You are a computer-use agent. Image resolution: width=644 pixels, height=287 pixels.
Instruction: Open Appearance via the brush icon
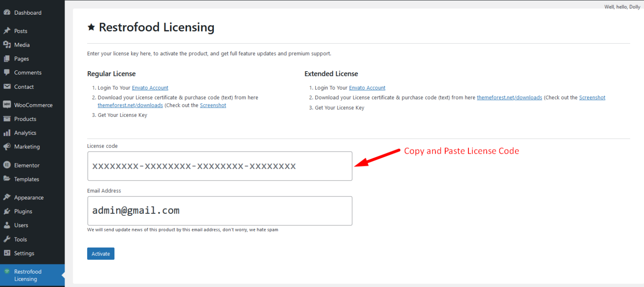pyautogui.click(x=8, y=197)
